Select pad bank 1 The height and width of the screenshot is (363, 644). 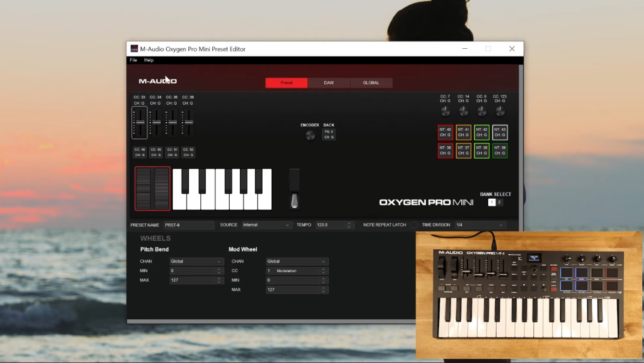[492, 202]
